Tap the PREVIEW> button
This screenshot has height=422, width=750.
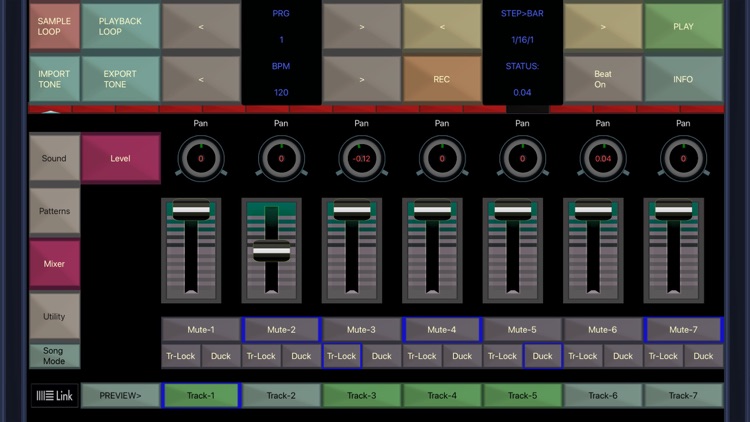point(121,396)
